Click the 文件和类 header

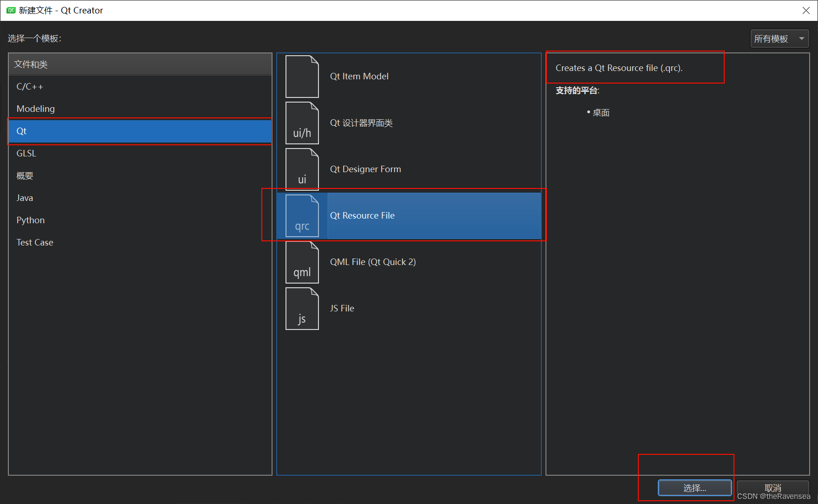140,64
